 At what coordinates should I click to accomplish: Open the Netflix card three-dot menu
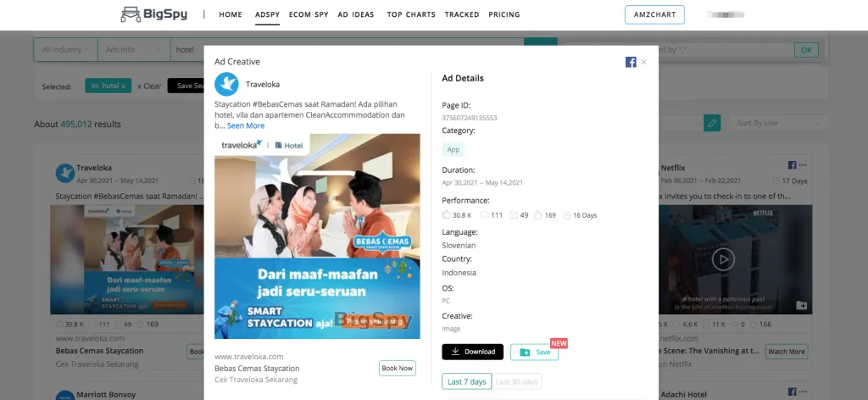click(802, 164)
